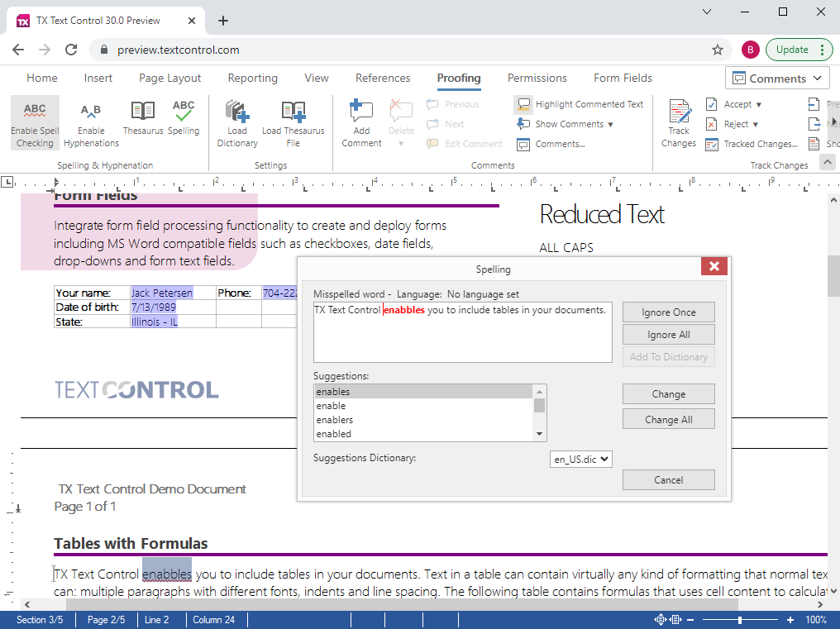Open the Suggestions Dictionary en_US.dic dropdown
Viewport: 840px width, 629px height.
tap(581, 460)
